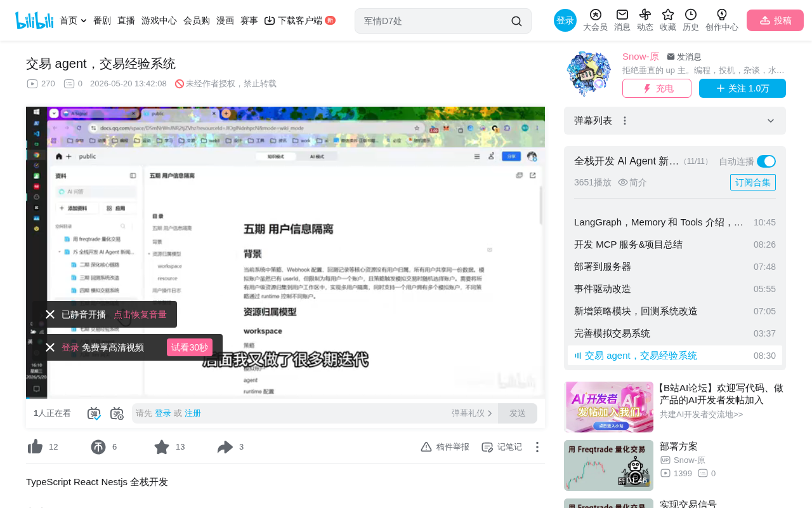Close the 已静音开播 notice
Image resolution: width=812 pixels, height=508 pixels.
[x=50, y=314]
